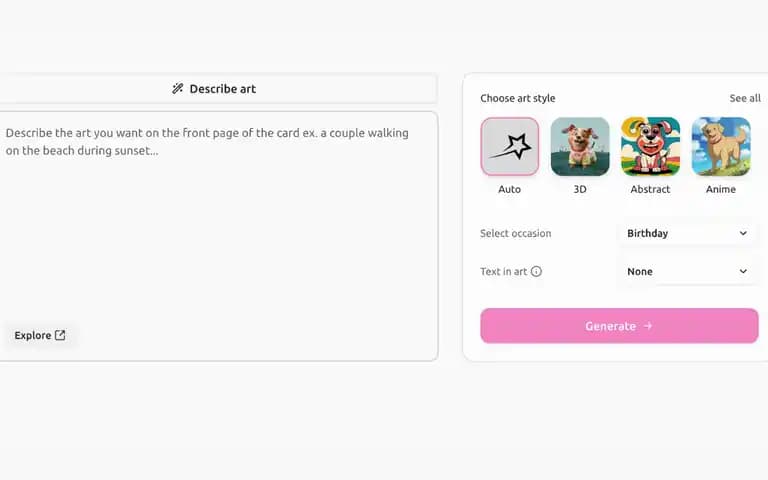
Task: Click the magic wand icon beside Describe art
Action: coord(177,89)
